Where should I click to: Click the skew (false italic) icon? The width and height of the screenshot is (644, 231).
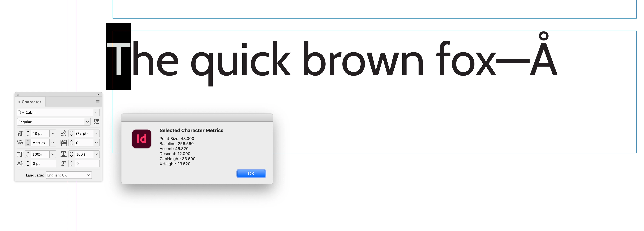pyautogui.click(x=63, y=164)
